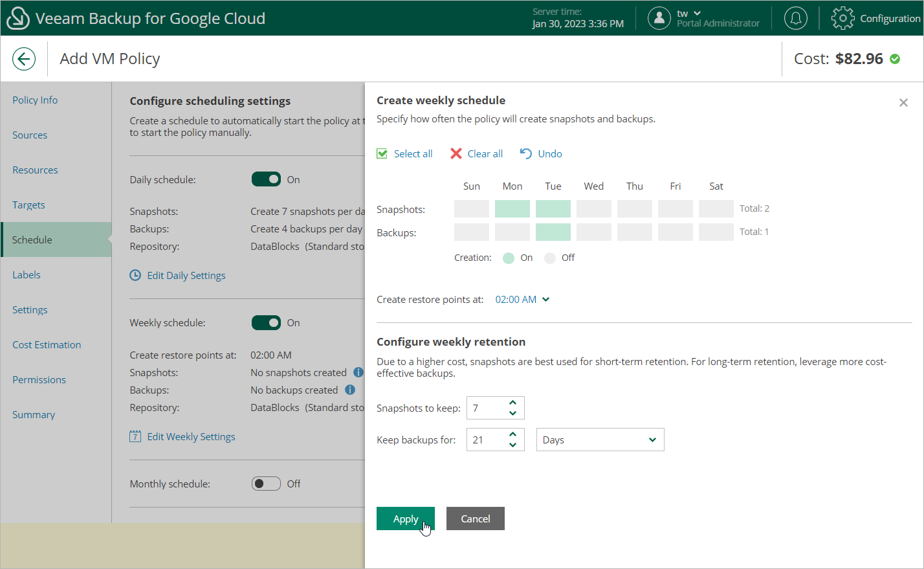Click the calendar icon for Edit Weekly Settings
The width and height of the screenshot is (924, 569).
(135, 436)
